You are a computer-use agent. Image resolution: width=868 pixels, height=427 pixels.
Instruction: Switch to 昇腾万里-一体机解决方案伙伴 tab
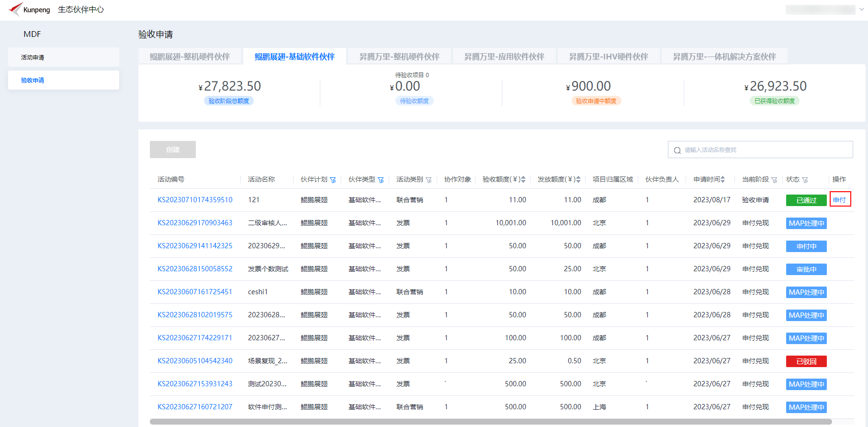[x=724, y=57]
